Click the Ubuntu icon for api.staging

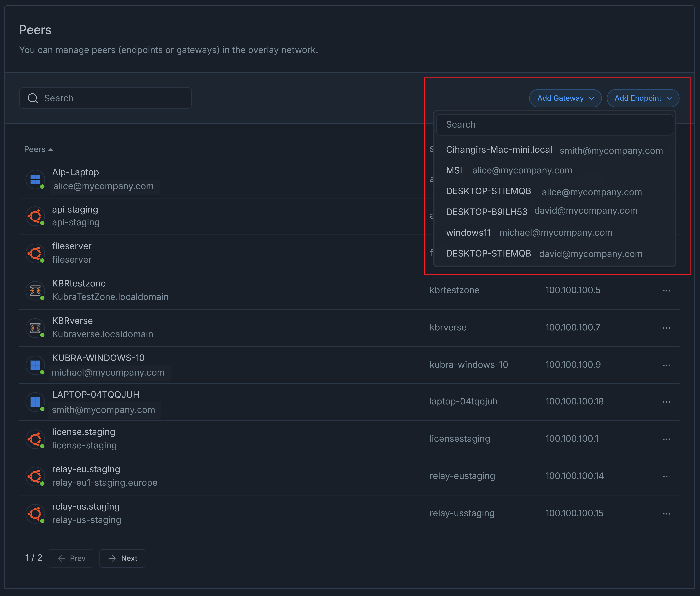pos(35,216)
